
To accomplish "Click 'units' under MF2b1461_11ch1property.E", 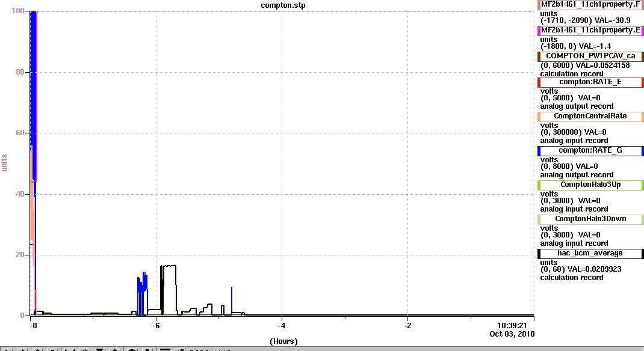I will [x=549, y=39].
